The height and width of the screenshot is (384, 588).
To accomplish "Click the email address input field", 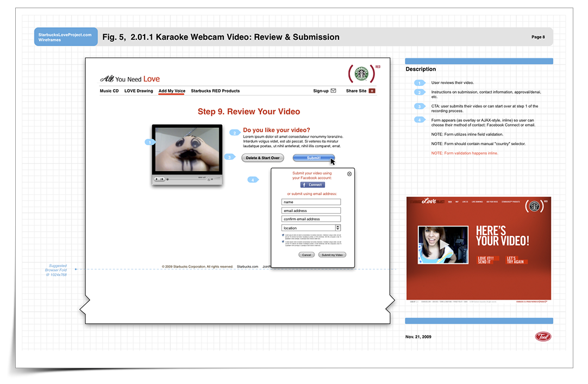I will tap(311, 210).
